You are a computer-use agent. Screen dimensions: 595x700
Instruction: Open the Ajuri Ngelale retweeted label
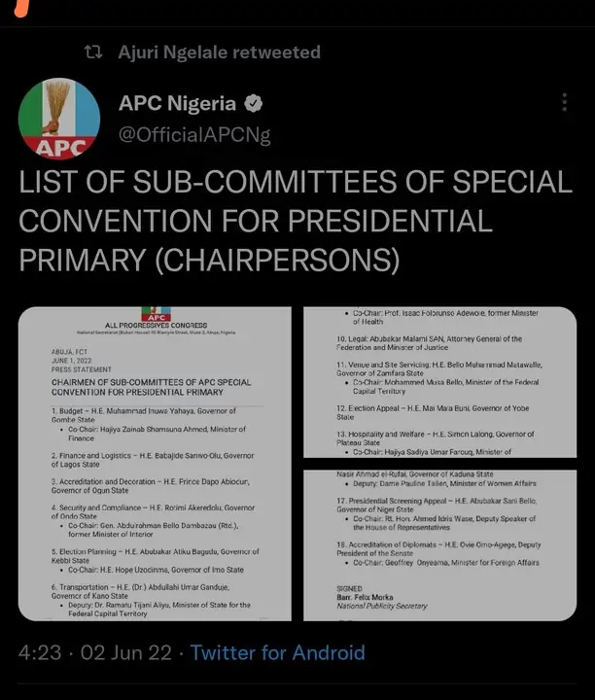[219, 52]
